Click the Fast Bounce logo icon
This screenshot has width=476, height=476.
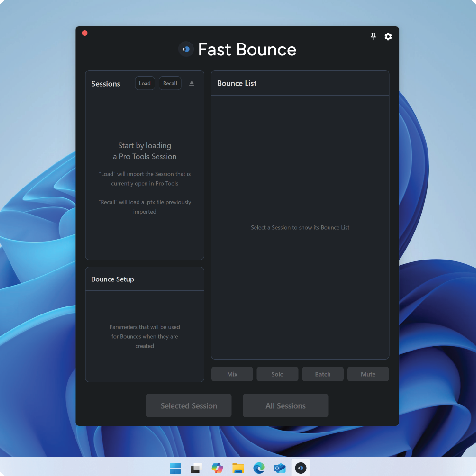point(186,49)
